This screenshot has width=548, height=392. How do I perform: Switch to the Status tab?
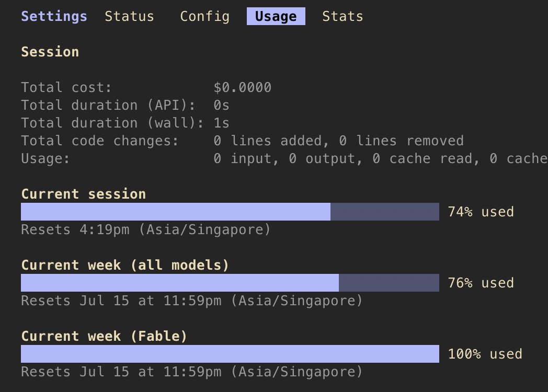tap(129, 16)
